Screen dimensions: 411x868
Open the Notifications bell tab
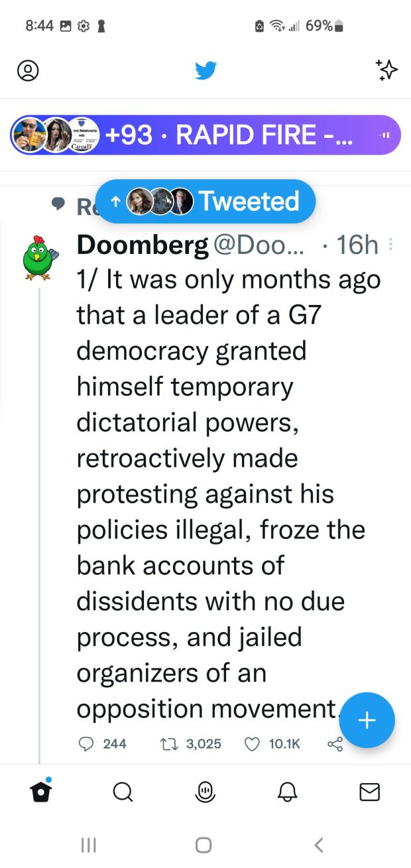click(287, 791)
